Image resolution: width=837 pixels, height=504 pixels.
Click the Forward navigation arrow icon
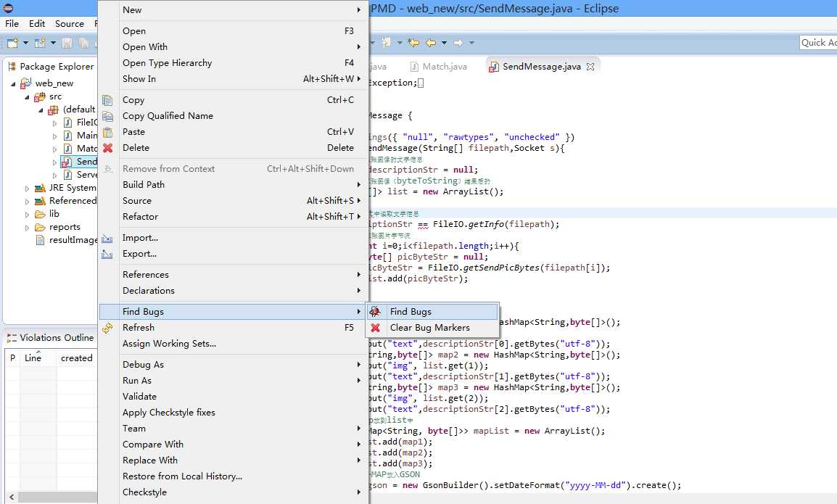coord(458,43)
